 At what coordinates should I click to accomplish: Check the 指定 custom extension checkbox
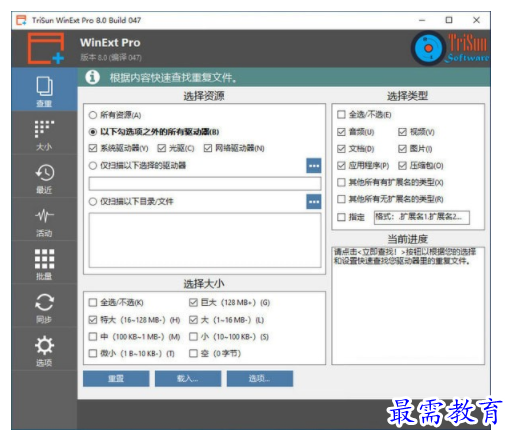coord(351,217)
